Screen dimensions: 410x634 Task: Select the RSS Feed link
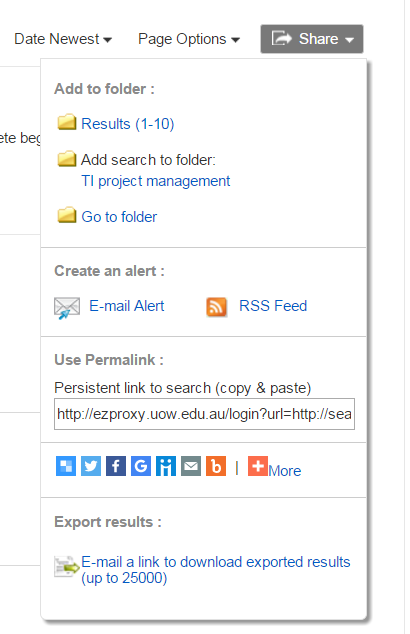pos(273,306)
